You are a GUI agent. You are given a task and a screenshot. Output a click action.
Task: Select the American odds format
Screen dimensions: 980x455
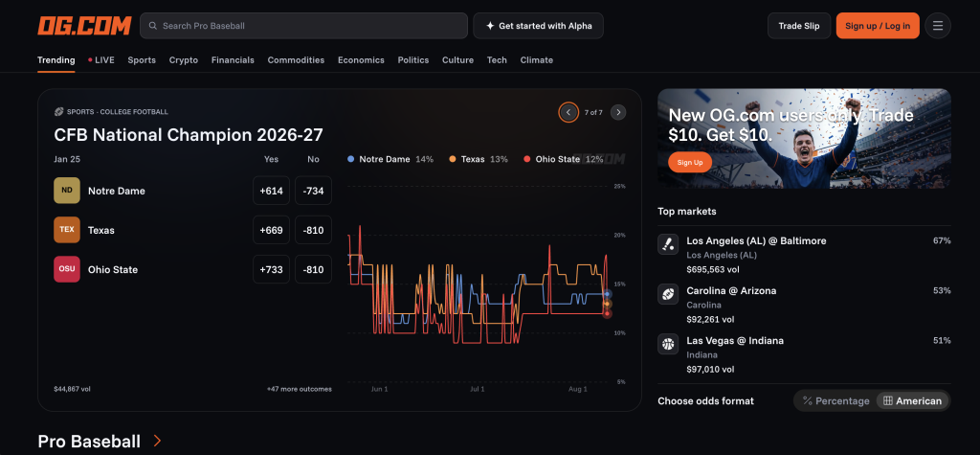click(912, 401)
